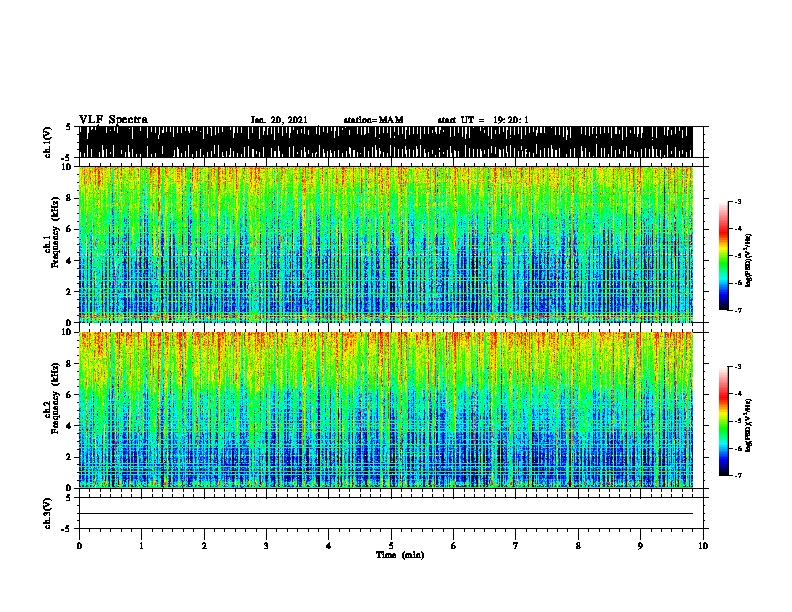Click the "-3" label on ch.1 colorbar
The height and width of the screenshot is (612, 792).
[737, 202]
